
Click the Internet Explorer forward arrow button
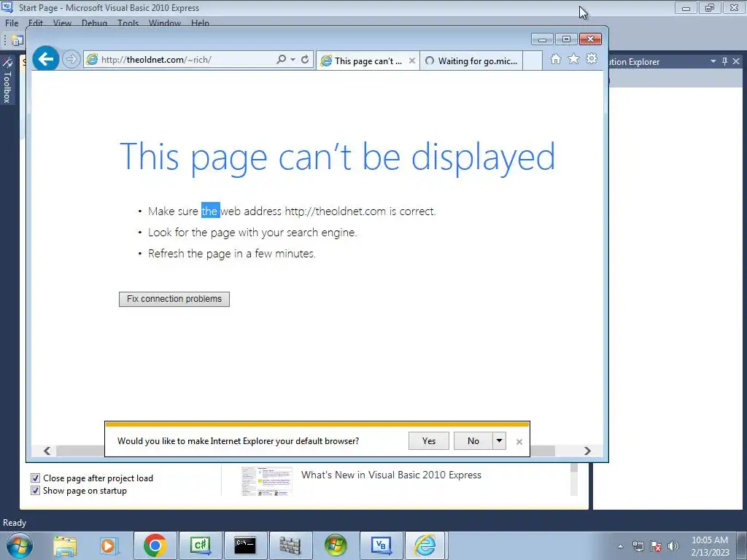pyautogui.click(x=71, y=60)
